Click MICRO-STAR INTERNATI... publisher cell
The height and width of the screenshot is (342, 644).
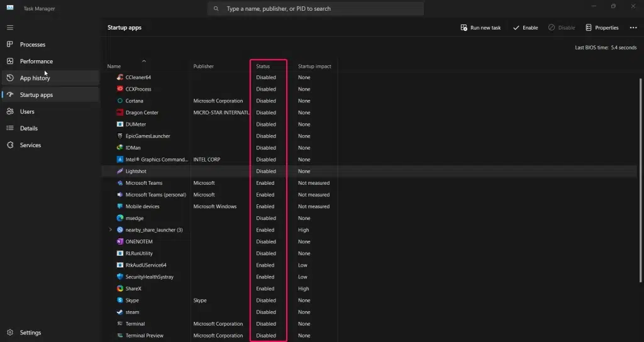pyautogui.click(x=221, y=113)
